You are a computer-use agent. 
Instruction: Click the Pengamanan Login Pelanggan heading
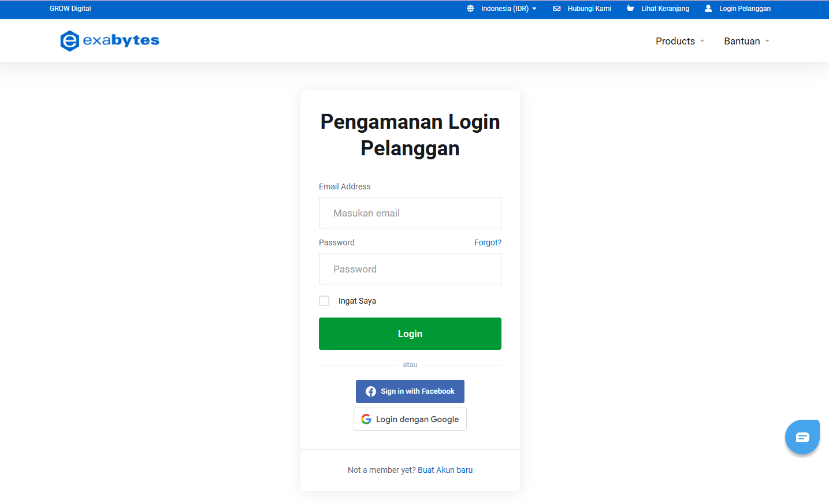[x=410, y=135]
